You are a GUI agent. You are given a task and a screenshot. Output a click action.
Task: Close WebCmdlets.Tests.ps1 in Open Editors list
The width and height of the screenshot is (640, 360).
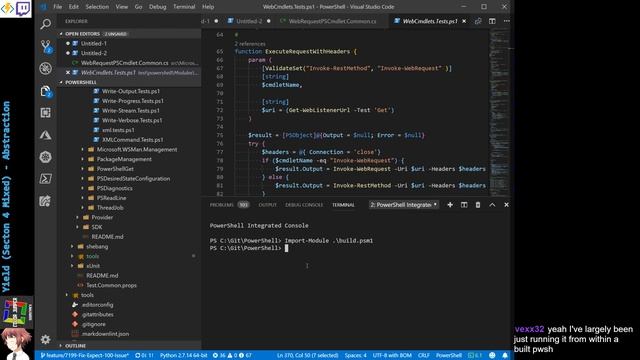point(68,73)
